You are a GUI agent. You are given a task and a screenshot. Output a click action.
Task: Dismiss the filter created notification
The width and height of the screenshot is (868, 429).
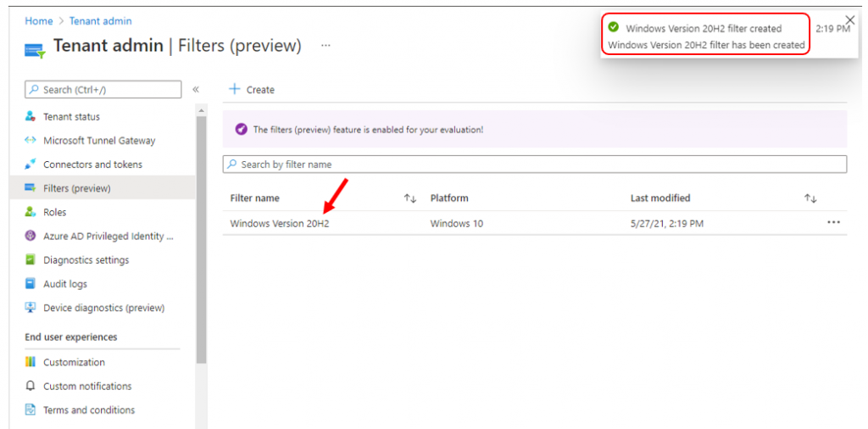tap(850, 20)
